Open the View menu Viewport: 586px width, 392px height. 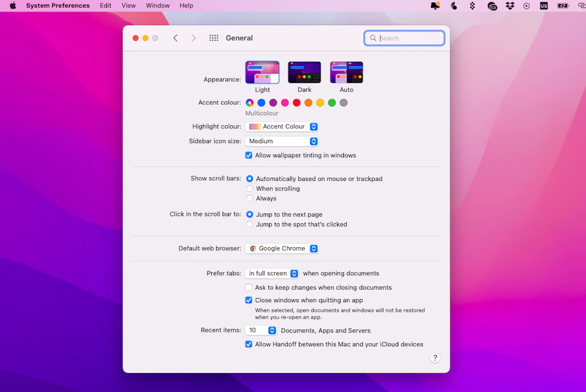click(129, 6)
